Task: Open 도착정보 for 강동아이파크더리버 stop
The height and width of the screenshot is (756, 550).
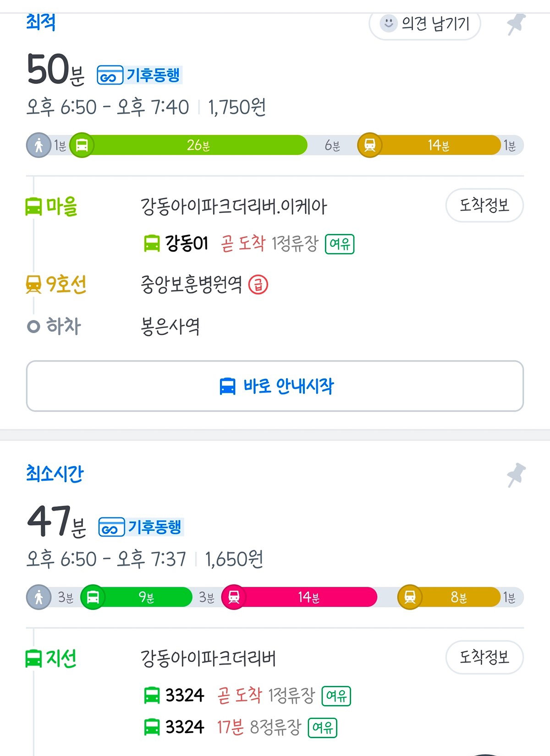Action: pos(484,657)
